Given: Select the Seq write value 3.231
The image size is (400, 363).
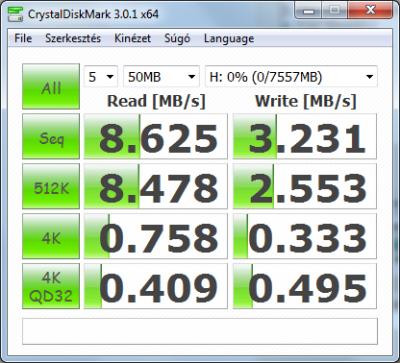Looking at the screenshot, I should point(305,136).
